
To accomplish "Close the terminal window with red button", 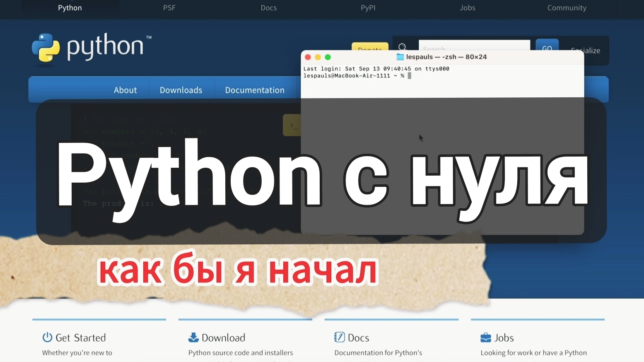I will (x=308, y=57).
